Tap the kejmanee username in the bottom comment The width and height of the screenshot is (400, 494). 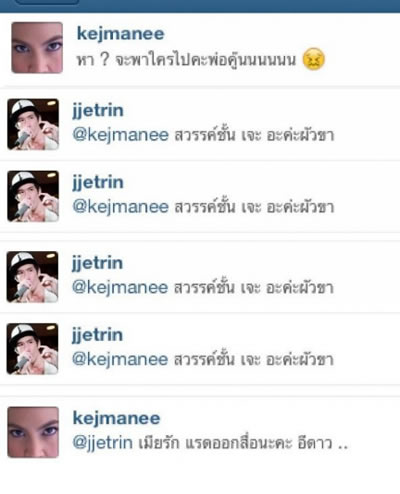(117, 419)
